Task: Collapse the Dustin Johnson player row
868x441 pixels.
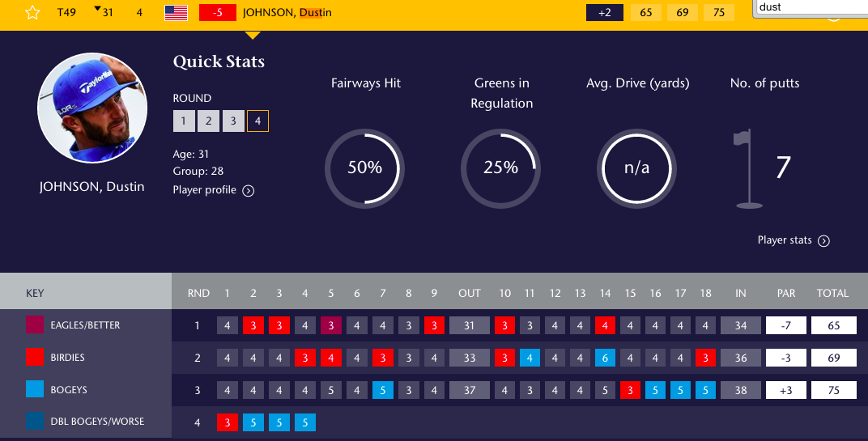Action: coord(287,13)
